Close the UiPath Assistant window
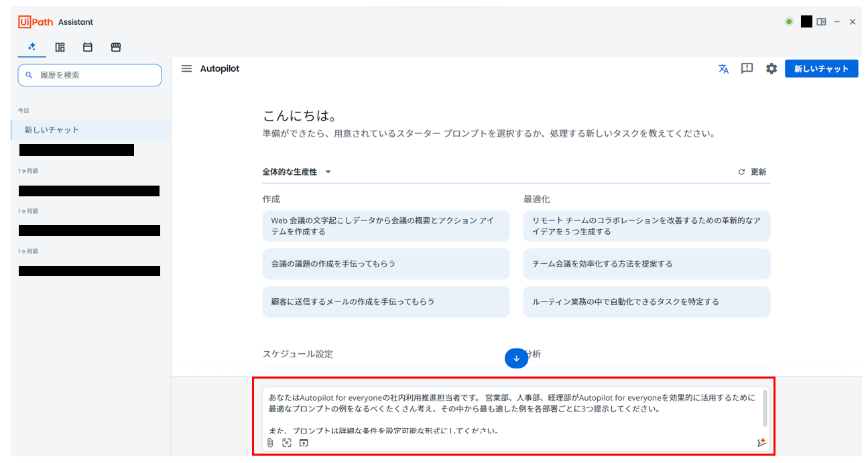 pyautogui.click(x=853, y=22)
